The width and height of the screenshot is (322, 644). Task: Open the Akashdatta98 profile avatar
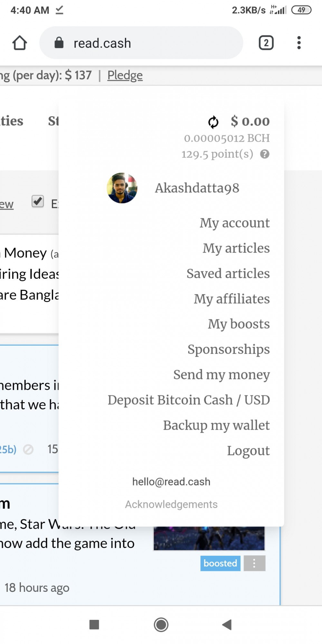[122, 188]
